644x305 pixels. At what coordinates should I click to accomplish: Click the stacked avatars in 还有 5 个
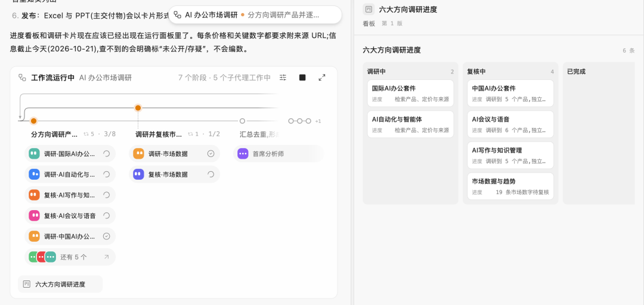tap(42, 257)
